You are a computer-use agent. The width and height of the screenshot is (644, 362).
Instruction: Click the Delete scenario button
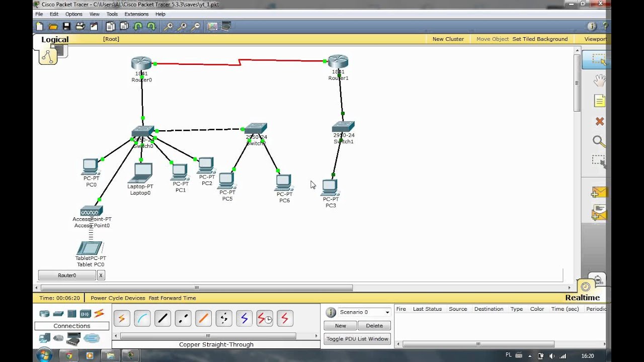pyautogui.click(x=374, y=326)
